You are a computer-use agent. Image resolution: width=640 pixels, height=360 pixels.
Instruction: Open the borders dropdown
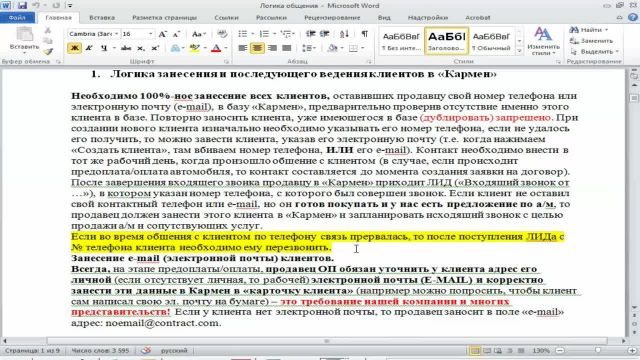[x=362, y=48]
